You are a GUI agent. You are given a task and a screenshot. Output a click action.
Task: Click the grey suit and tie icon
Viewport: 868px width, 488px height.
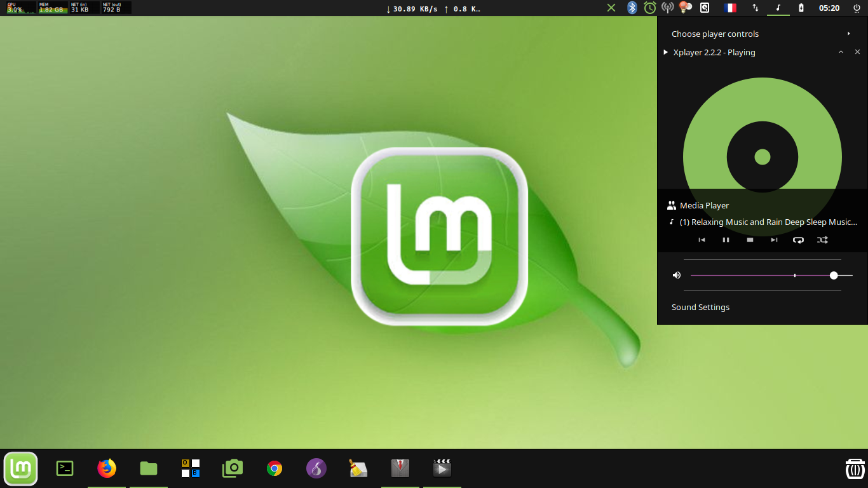point(400,468)
